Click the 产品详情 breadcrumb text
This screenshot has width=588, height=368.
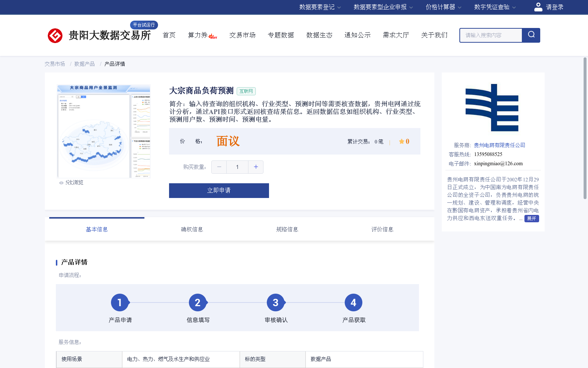click(115, 64)
